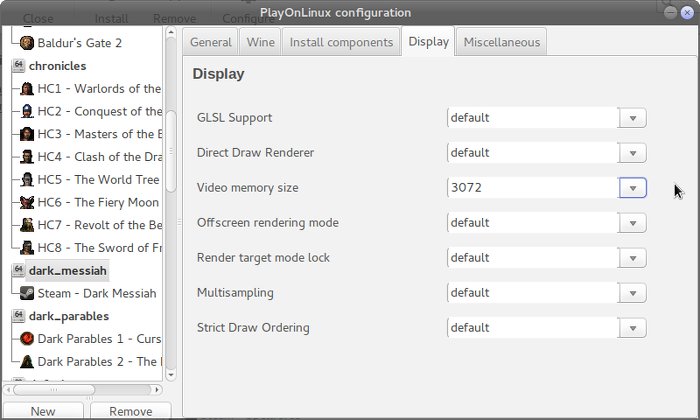Image resolution: width=700 pixels, height=420 pixels.
Task: Click the GLSL Support default value field
Action: (533, 118)
